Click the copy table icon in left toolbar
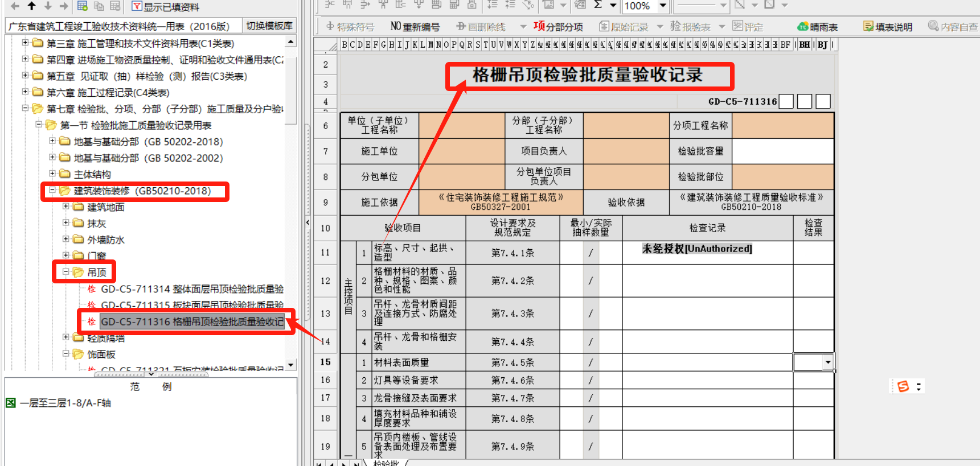This screenshot has height=466, width=980. point(99,6)
